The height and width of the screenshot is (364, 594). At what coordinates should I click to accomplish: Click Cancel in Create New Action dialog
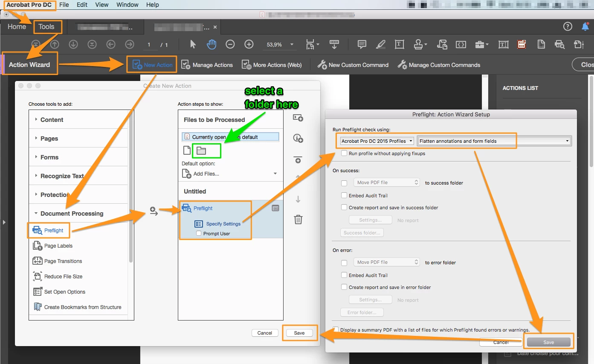click(265, 333)
